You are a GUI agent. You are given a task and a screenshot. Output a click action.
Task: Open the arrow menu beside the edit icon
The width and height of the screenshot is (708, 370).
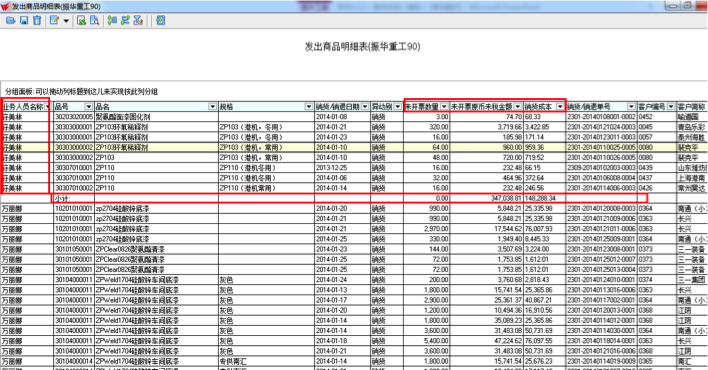click(x=66, y=21)
